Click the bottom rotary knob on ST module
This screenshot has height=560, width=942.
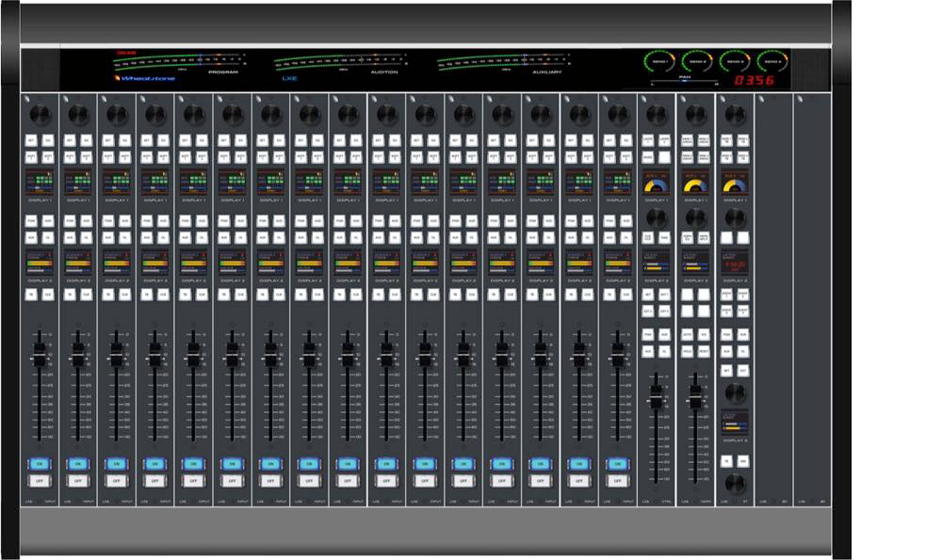coord(734,484)
